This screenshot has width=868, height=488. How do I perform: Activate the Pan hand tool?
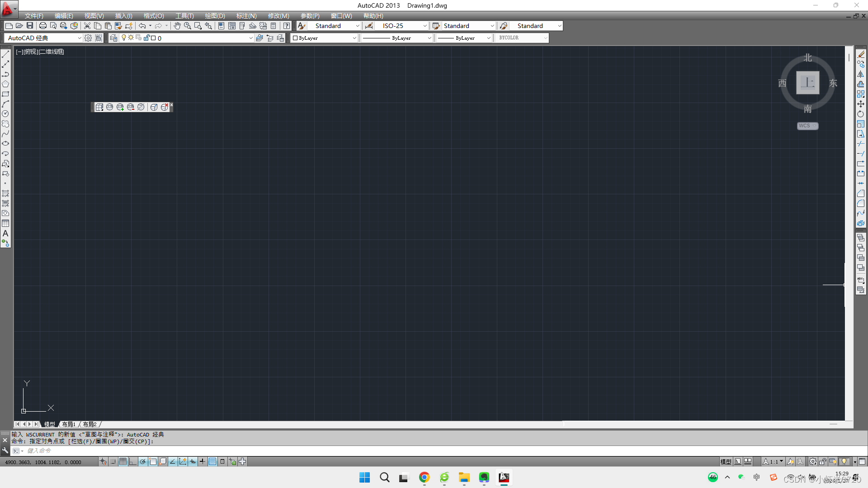coord(177,26)
